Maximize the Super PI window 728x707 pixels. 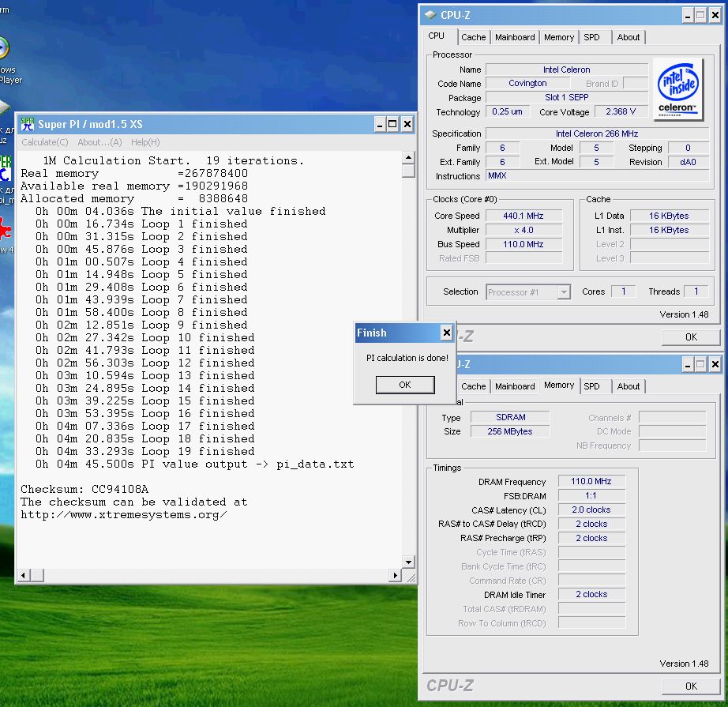(x=392, y=124)
